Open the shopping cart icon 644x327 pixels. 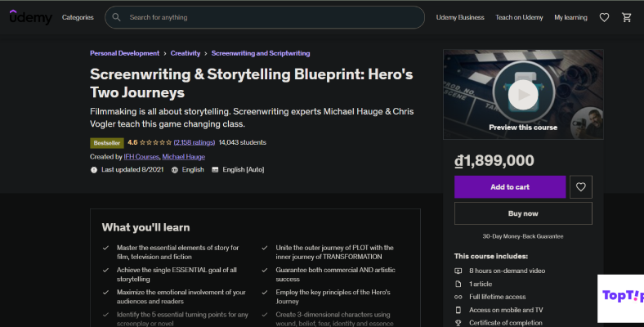pyautogui.click(x=627, y=17)
